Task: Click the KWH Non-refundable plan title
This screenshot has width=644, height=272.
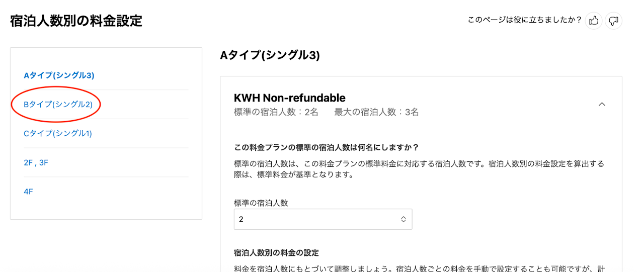Action: pos(289,98)
